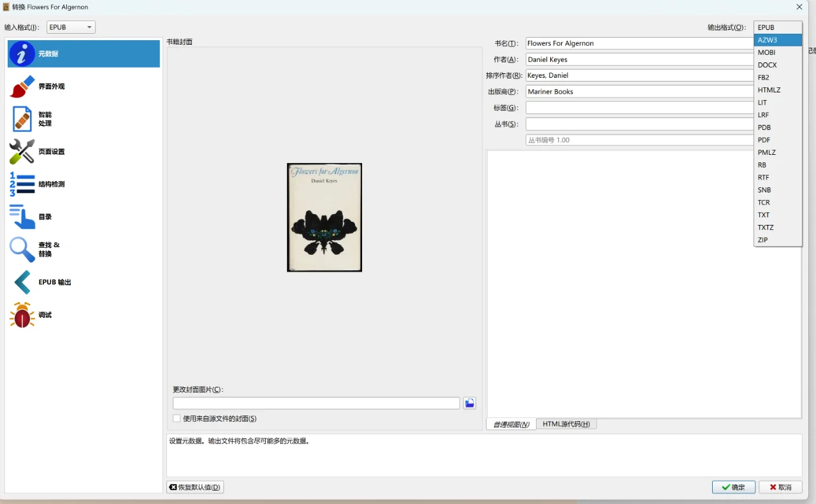Open the 查找 & 替换 magnifier icon
The image size is (816, 504).
click(22, 250)
